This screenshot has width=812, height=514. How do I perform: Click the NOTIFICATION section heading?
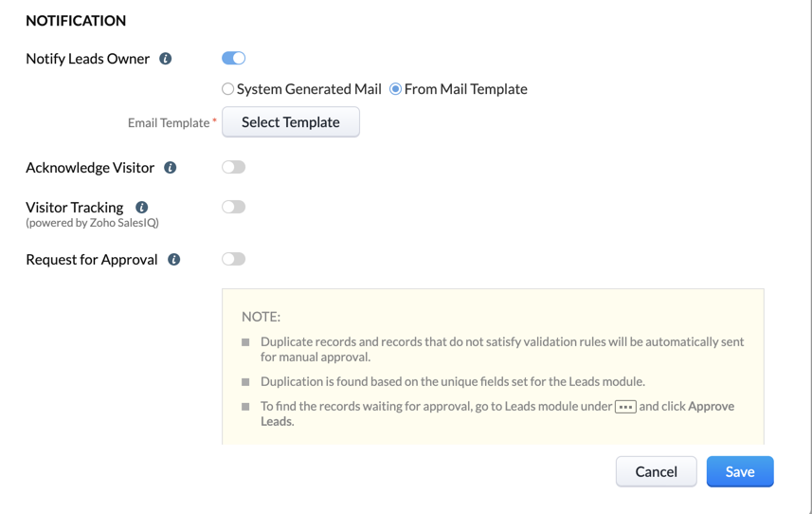pyautogui.click(x=76, y=21)
